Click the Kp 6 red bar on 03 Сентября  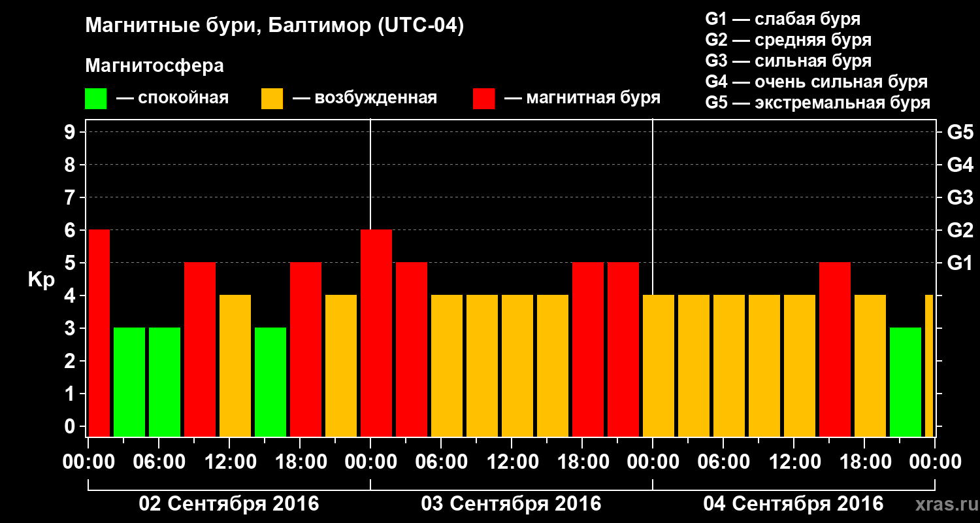point(376,333)
